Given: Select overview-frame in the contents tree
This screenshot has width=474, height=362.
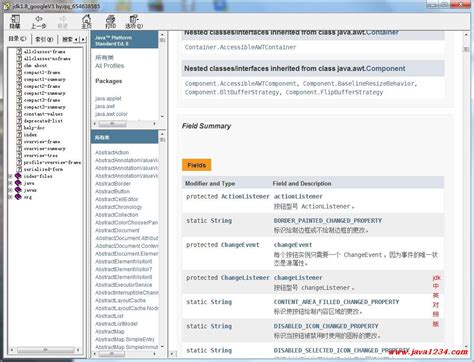Looking at the screenshot, I should click(42, 142).
